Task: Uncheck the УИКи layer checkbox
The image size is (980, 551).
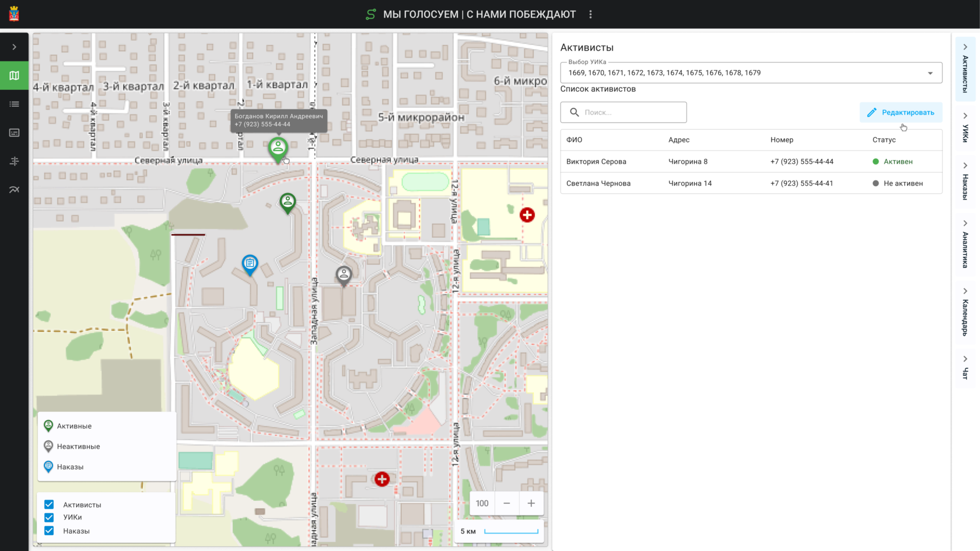Action: (49, 517)
